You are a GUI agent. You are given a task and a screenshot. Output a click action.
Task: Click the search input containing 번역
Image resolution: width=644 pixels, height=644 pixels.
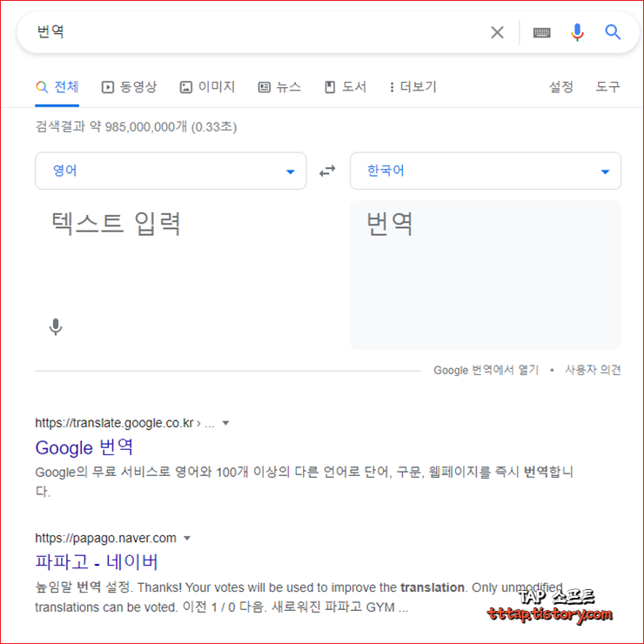pos(255,32)
